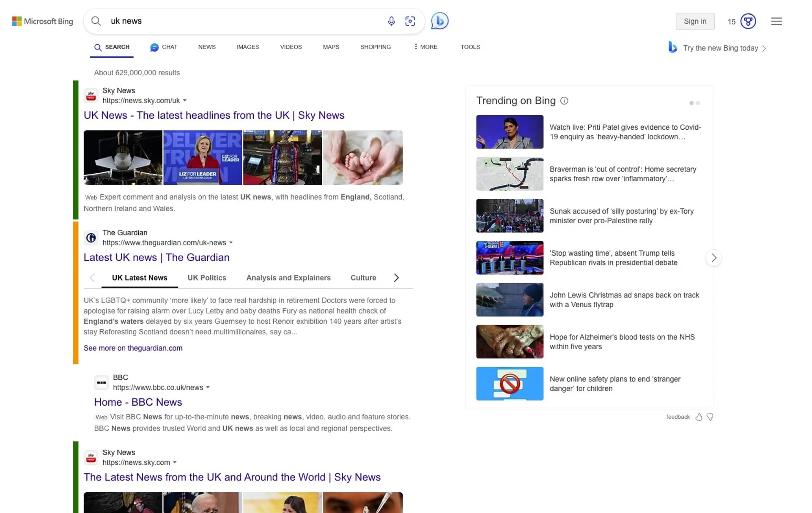The height and width of the screenshot is (513, 812).
Task: Open Priti Patel Covid enquiry trending story
Action: pyautogui.click(x=625, y=132)
